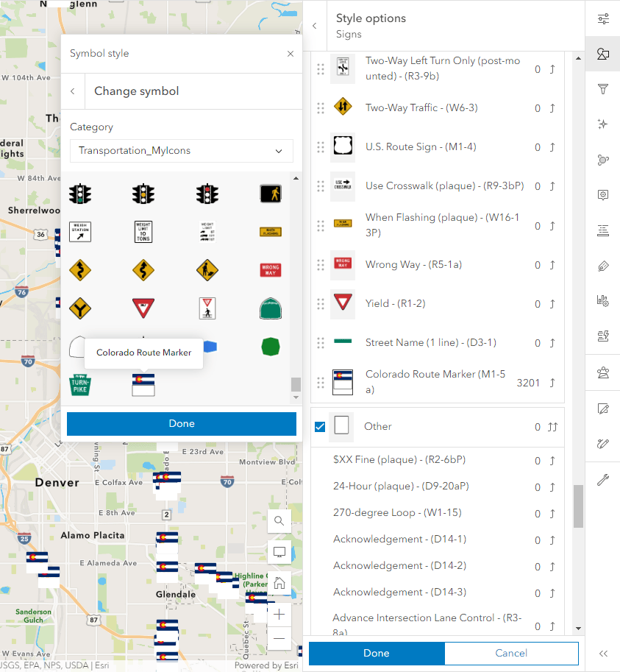
Task: Open the Effects panel with sparkles icon
Action: tap(603, 124)
